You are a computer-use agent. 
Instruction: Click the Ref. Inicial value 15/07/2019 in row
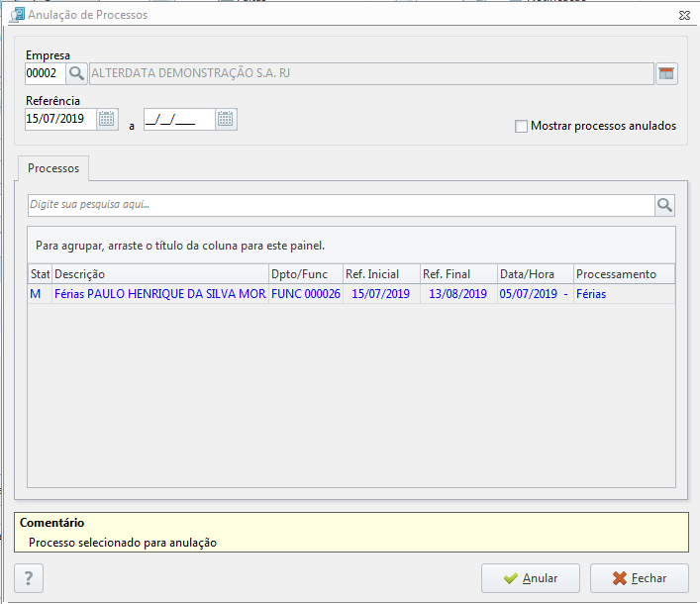(x=381, y=294)
